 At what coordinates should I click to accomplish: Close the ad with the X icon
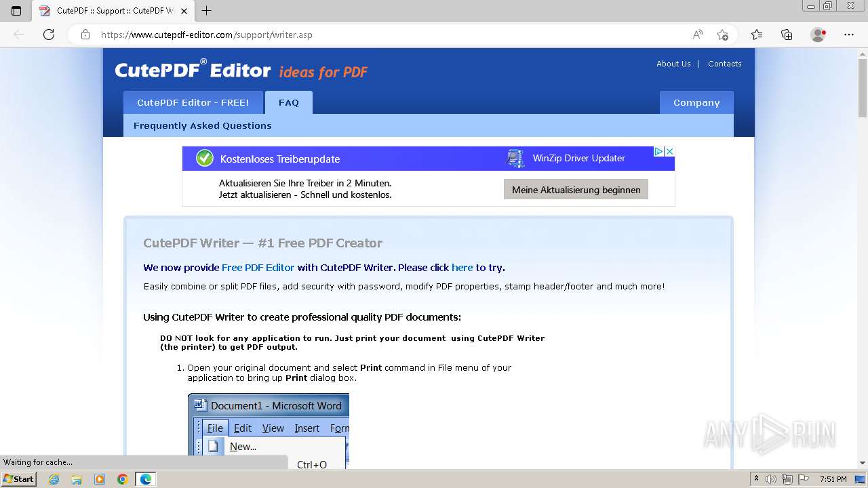pyautogui.click(x=669, y=151)
